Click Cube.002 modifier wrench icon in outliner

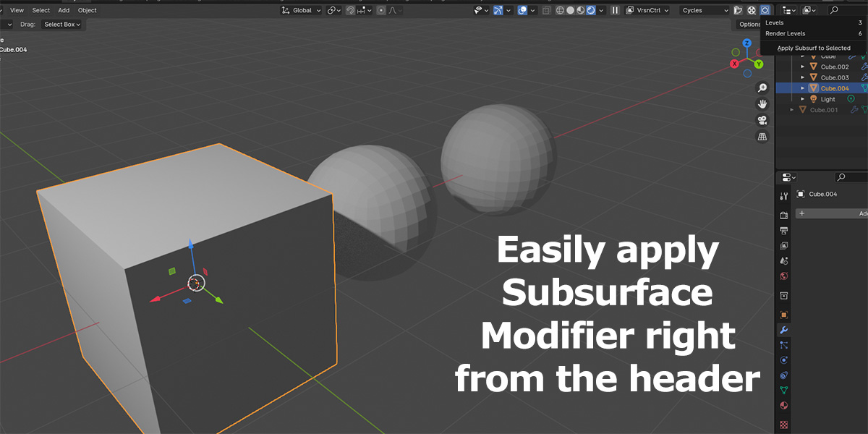[864, 67]
